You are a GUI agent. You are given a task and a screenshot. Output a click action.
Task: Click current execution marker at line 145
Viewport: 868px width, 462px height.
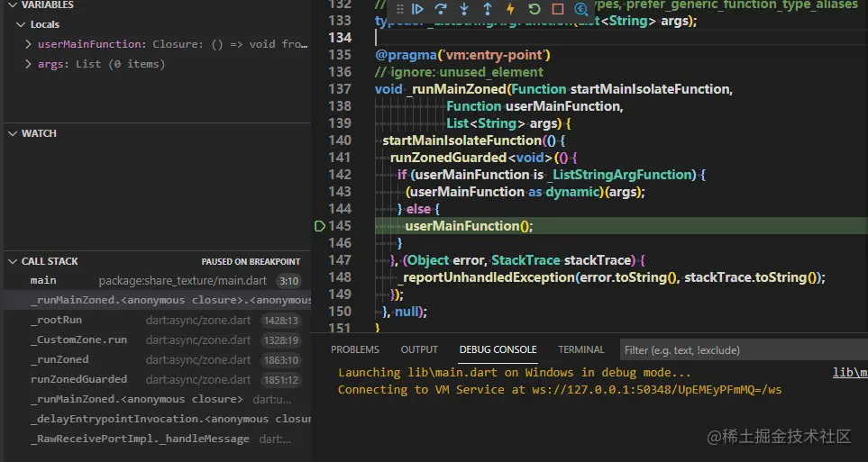(x=319, y=226)
